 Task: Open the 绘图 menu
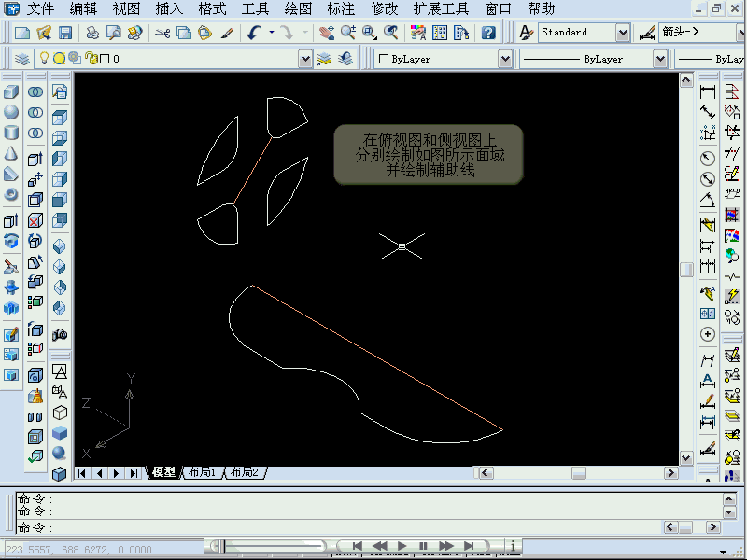298,9
